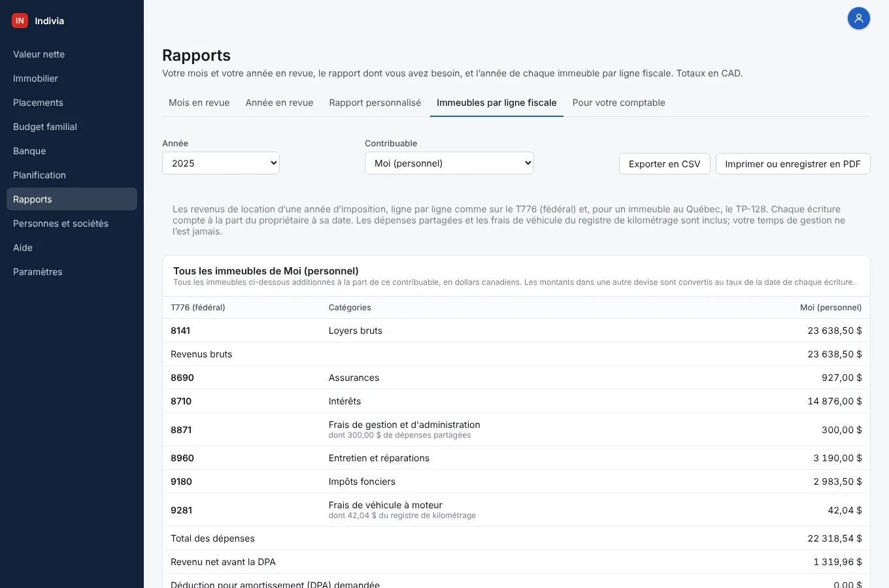Click Total des dépenses row label
This screenshot has width=889, height=588.
click(212, 538)
